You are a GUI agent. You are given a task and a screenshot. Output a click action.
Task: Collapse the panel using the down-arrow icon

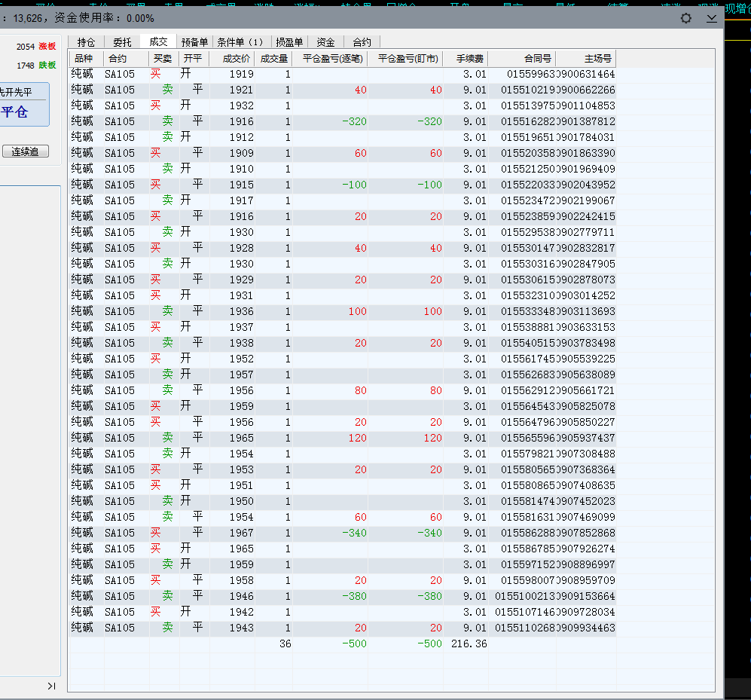[712, 18]
